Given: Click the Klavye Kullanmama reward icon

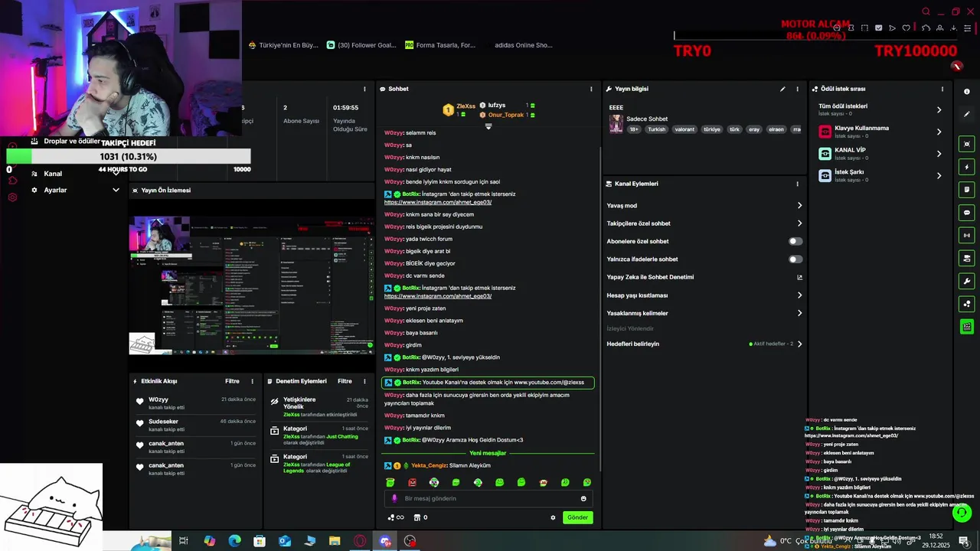Looking at the screenshot, I should (x=825, y=132).
